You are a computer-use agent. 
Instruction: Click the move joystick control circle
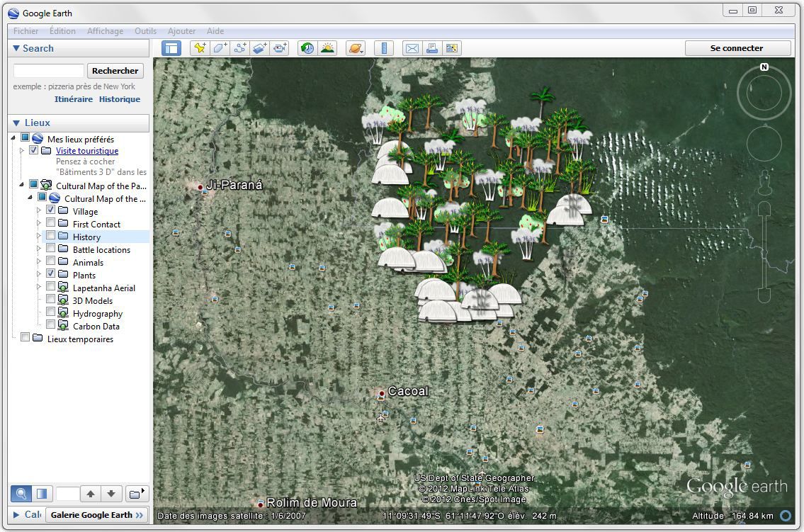tap(764, 144)
